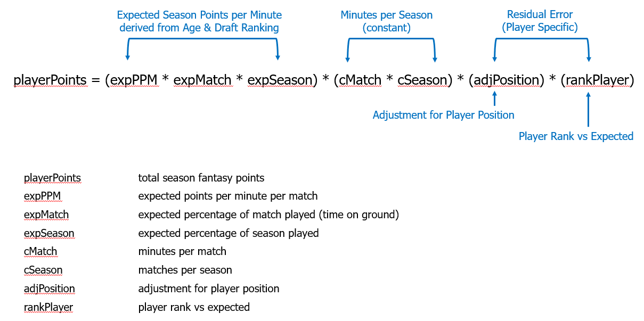Click the arrow pointing up to rankPlayer
The width and height of the screenshot is (644, 321).
click(588, 109)
